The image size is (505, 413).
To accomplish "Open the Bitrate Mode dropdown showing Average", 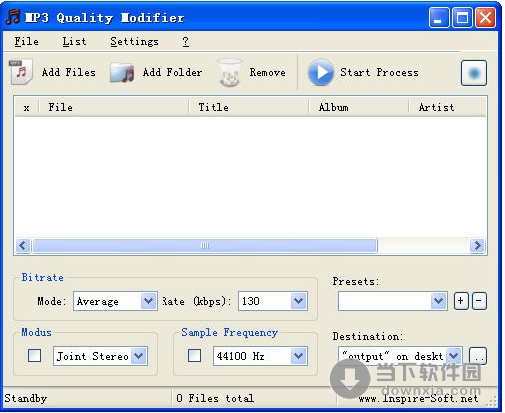I will point(115,301).
